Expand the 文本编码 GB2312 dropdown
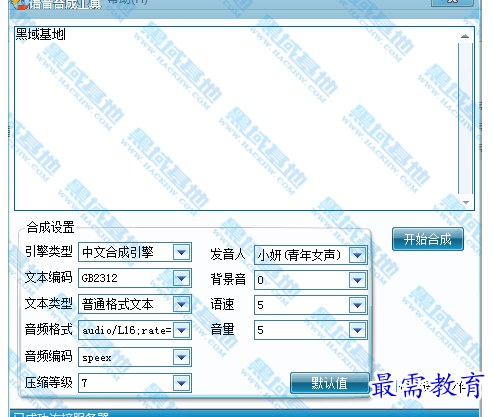The width and height of the screenshot is (493, 417). 181,278
